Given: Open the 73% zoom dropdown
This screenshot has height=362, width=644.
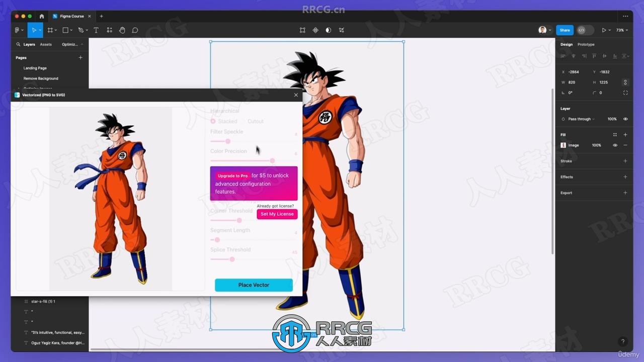Looking at the screenshot, I should pyautogui.click(x=623, y=30).
